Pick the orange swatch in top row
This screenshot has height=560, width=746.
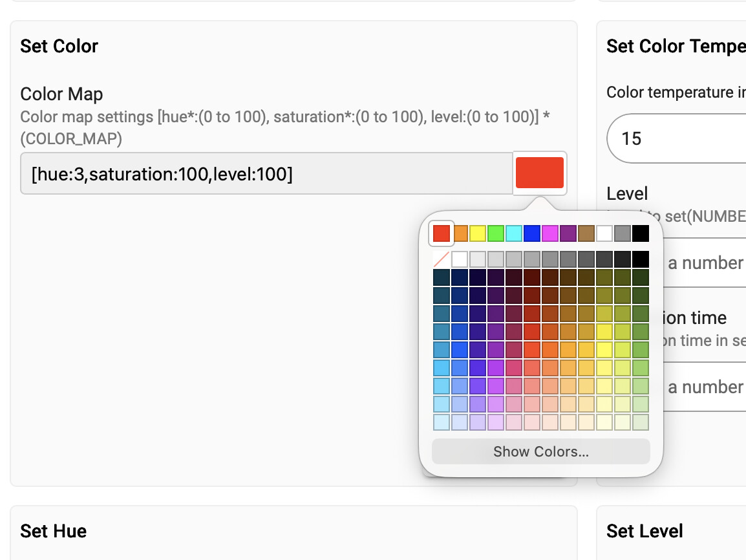click(460, 233)
